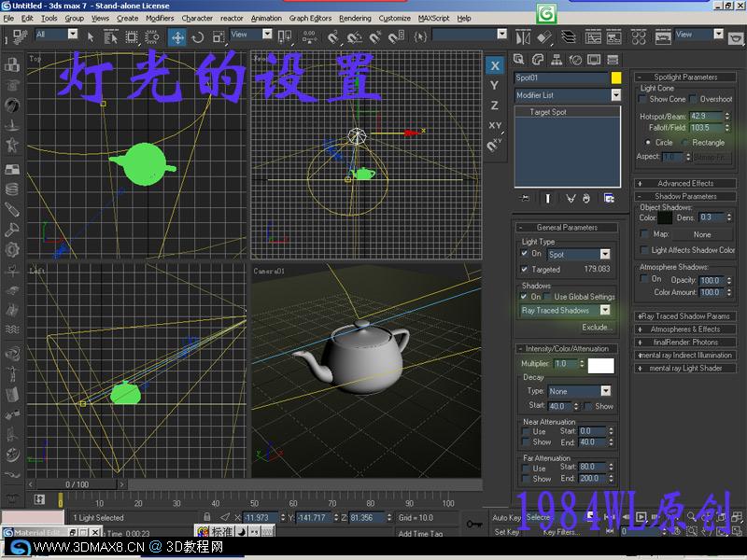Image resolution: width=747 pixels, height=560 pixels.
Task: Expand the Advanced Effects rollout
Action: point(684,183)
